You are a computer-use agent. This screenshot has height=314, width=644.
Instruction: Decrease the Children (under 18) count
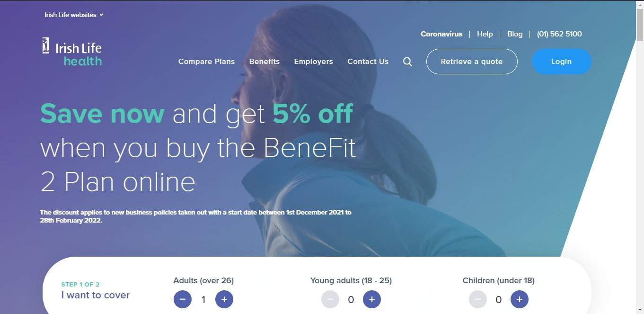478,299
